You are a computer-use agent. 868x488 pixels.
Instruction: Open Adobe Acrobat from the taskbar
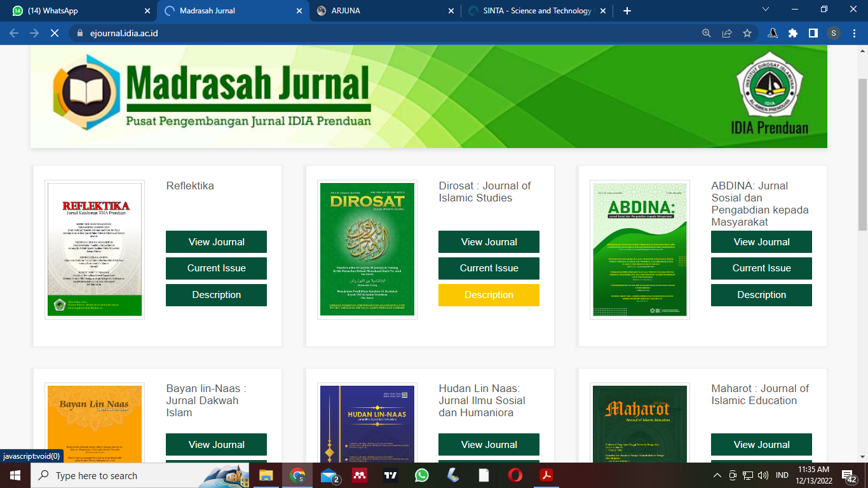tap(545, 475)
